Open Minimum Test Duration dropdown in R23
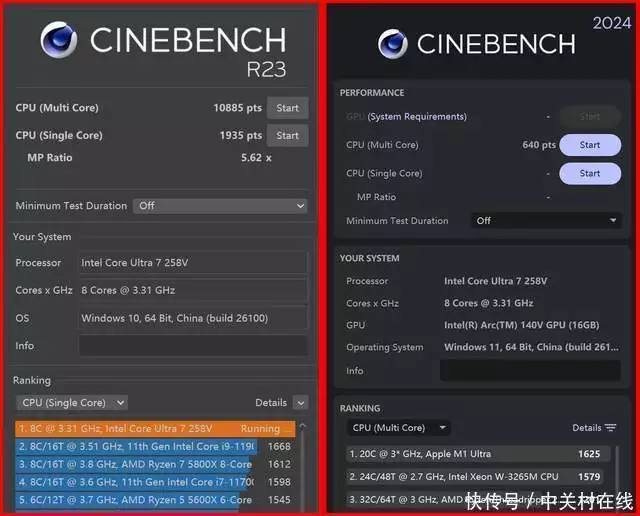The height and width of the screenshot is (516, 640). click(x=220, y=206)
